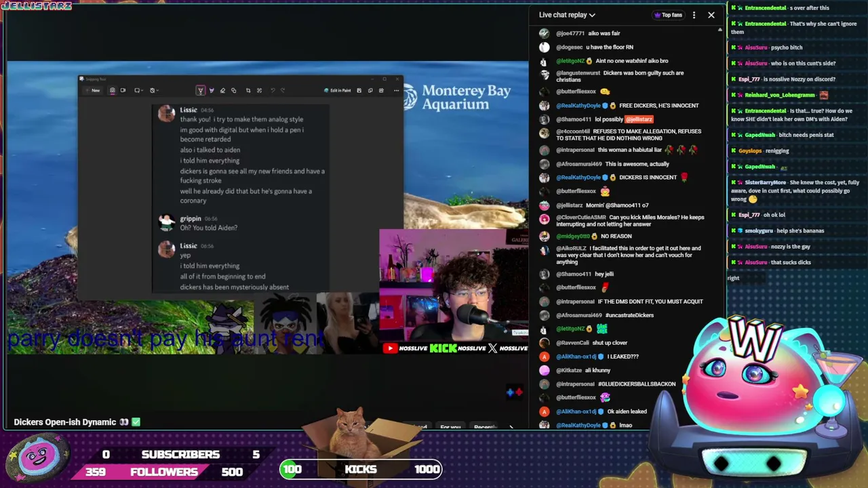Redo the annotation
Image resolution: width=868 pixels, height=488 pixels.
point(283,90)
